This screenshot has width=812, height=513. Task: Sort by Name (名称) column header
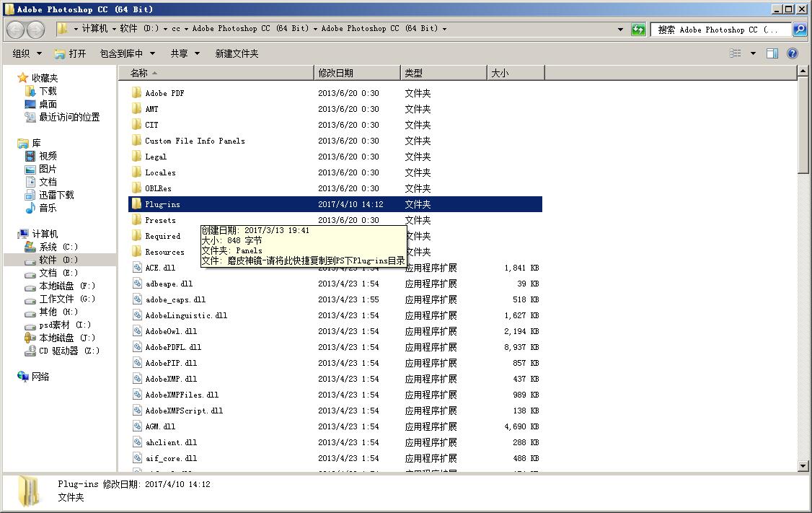click(x=216, y=73)
